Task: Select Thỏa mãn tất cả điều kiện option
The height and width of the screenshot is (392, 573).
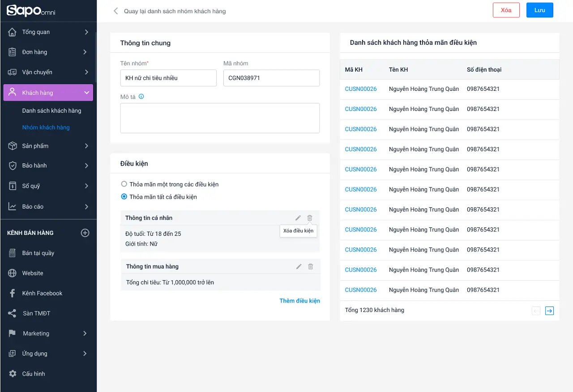Action: tap(124, 197)
